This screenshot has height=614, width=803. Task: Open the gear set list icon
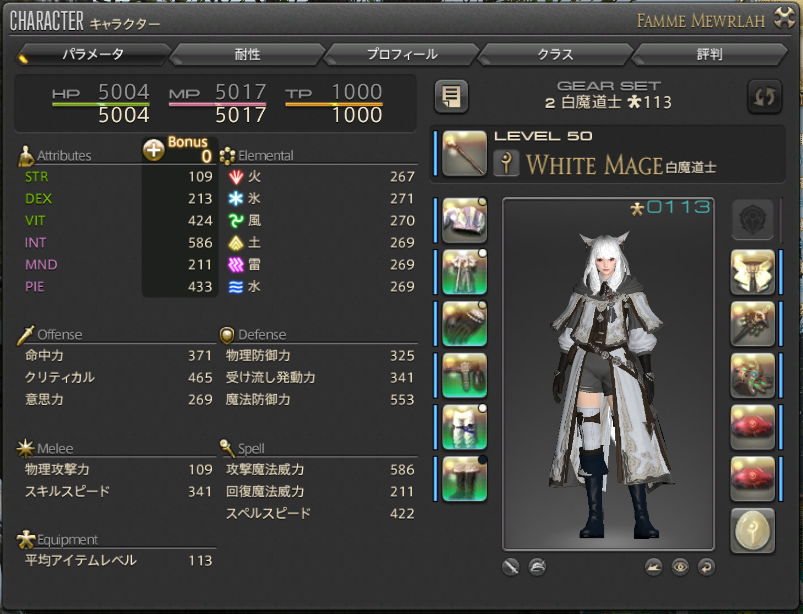[451, 96]
